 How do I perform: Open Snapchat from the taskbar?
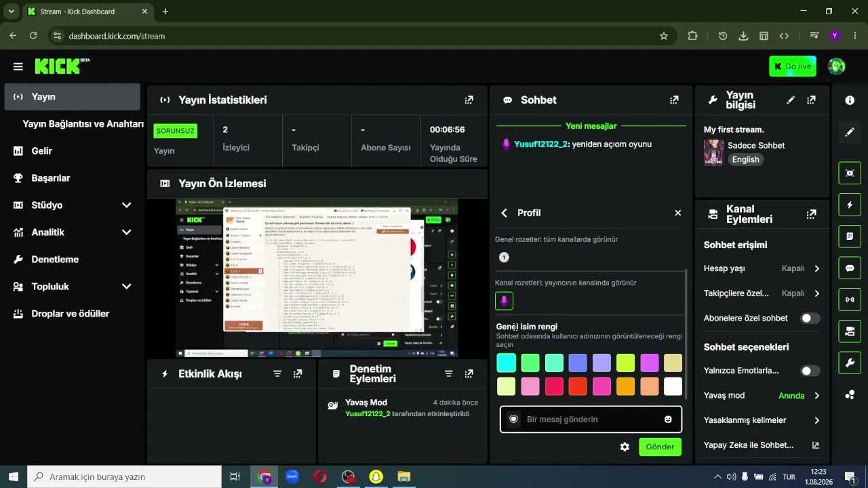coord(376,476)
